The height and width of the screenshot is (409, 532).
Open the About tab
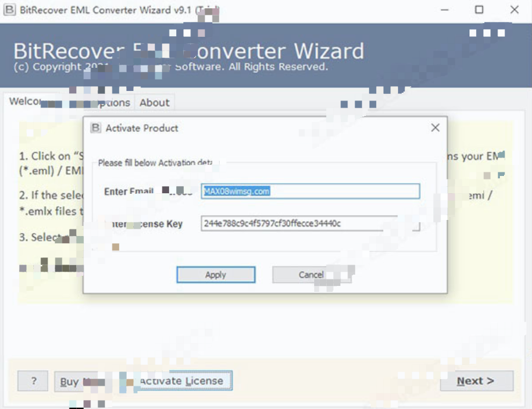[154, 102]
